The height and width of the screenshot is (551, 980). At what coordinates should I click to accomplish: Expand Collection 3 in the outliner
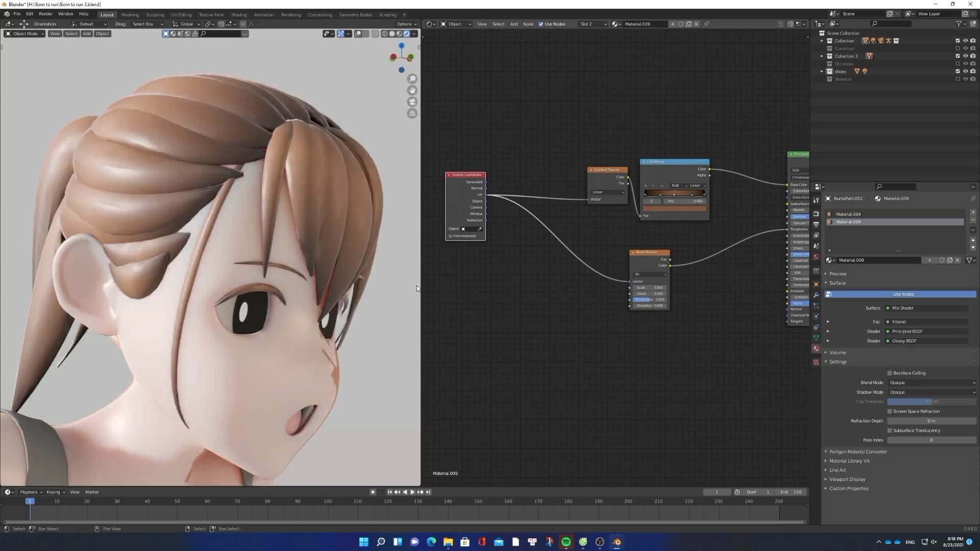point(822,56)
